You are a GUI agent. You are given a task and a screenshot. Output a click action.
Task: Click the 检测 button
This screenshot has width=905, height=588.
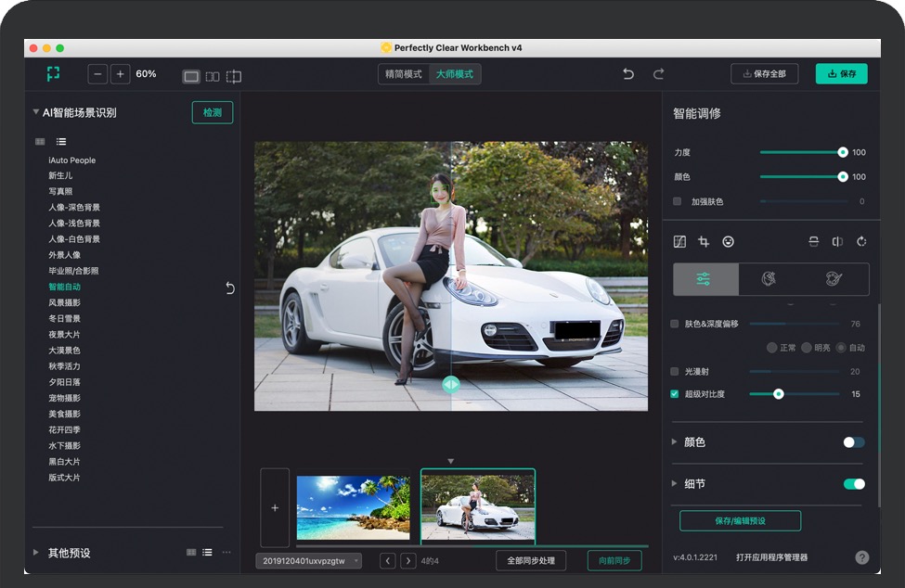coord(213,113)
